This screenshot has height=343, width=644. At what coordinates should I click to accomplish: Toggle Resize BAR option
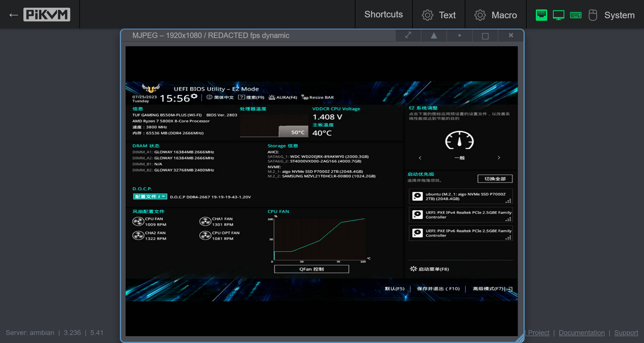click(x=318, y=97)
